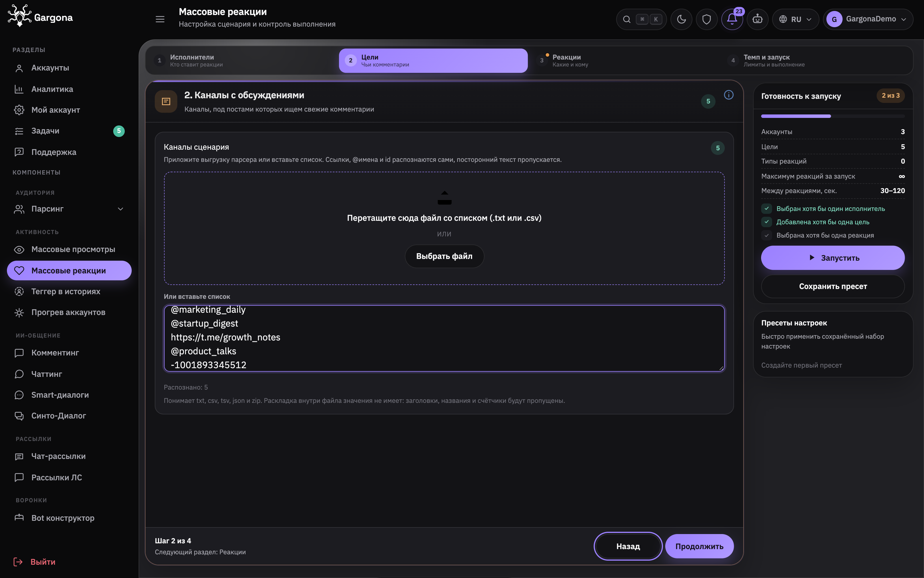Click the Запустить button
This screenshot has height=578, width=924.
[833, 258]
